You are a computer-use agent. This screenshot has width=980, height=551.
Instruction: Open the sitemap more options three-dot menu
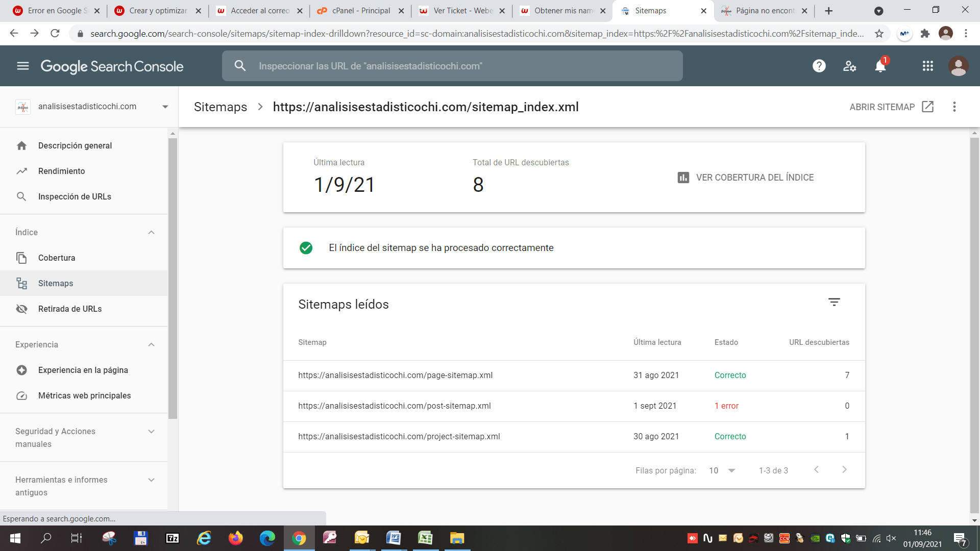pyautogui.click(x=954, y=107)
